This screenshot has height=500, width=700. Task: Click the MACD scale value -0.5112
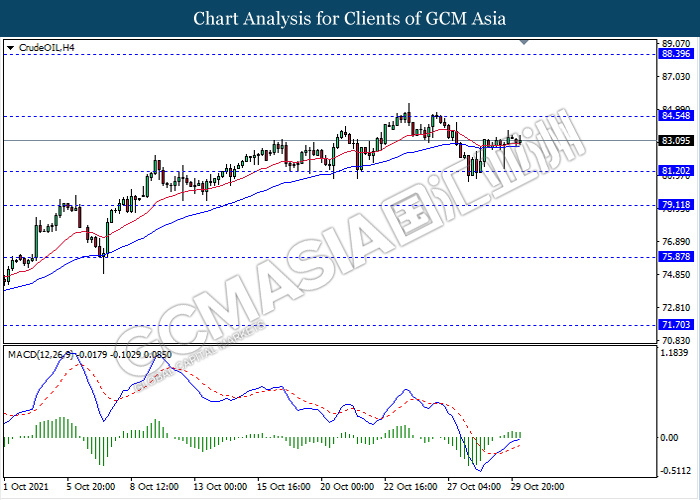coord(675,471)
